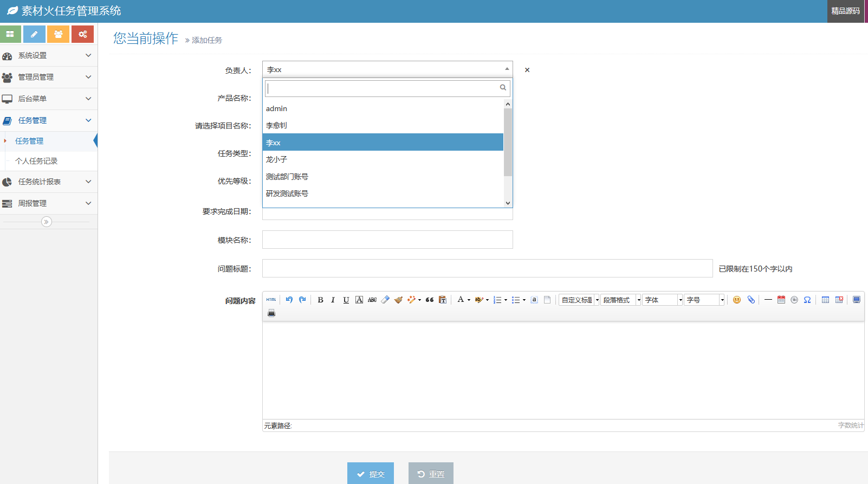Viewport: 868px width, 484px height.
Task: Select 龙小子 from the dropdown list
Action: pyautogui.click(x=276, y=159)
